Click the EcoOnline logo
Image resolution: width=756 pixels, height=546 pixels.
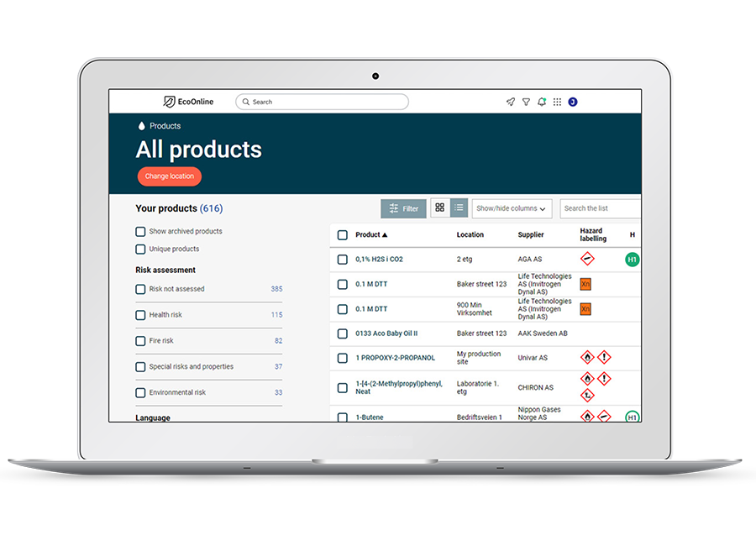tap(188, 102)
